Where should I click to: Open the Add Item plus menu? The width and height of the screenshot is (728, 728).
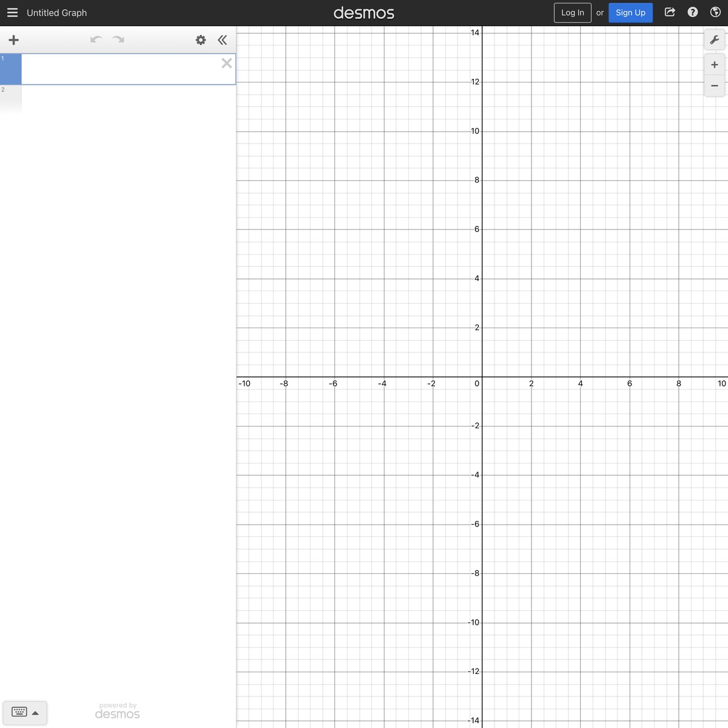(x=13, y=40)
